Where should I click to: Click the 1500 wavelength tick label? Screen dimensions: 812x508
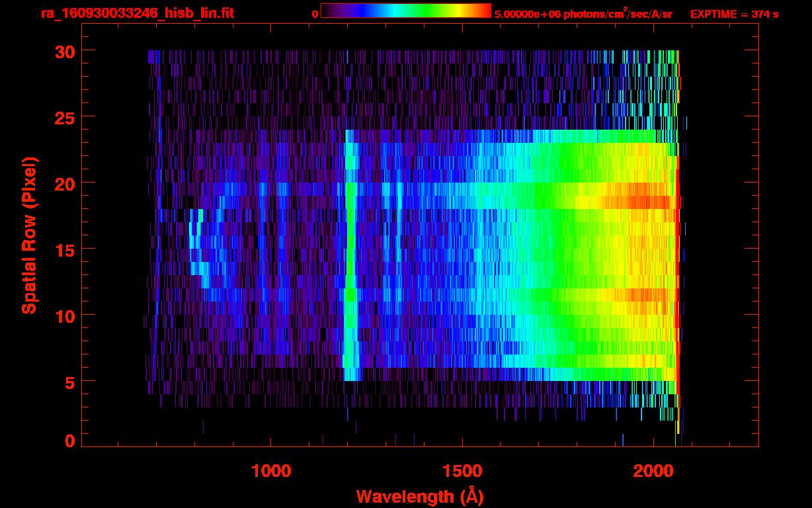[462, 471]
